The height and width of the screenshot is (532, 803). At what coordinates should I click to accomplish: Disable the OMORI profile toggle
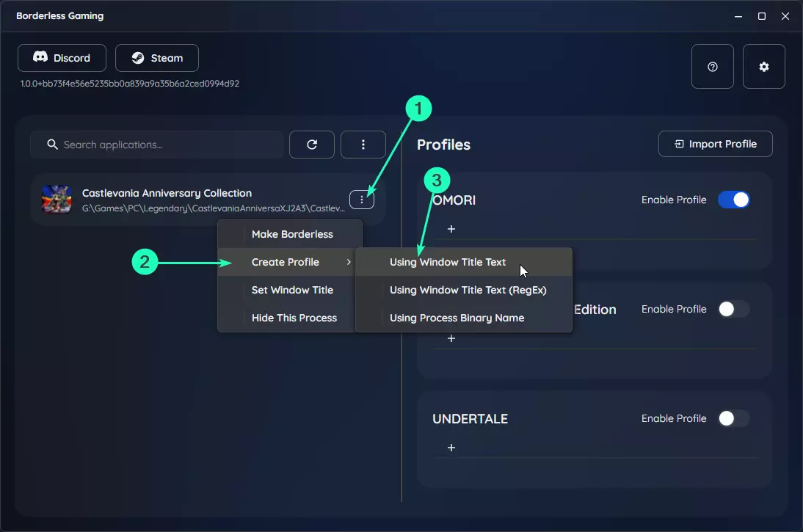[x=733, y=200]
